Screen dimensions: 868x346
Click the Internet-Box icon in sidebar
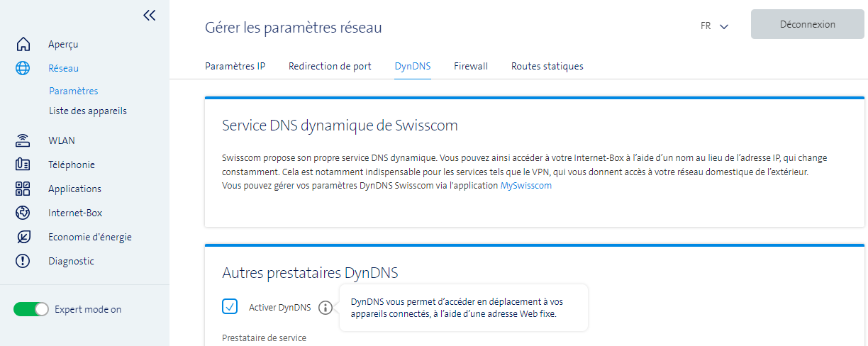[x=23, y=213]
